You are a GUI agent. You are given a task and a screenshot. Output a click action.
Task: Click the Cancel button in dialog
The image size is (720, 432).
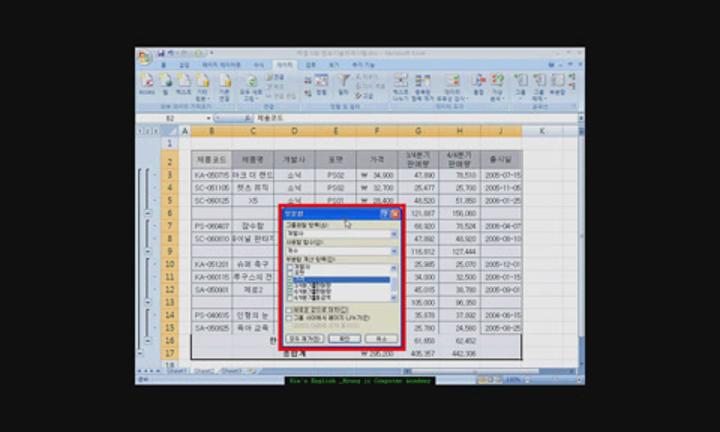coord(381,339)
